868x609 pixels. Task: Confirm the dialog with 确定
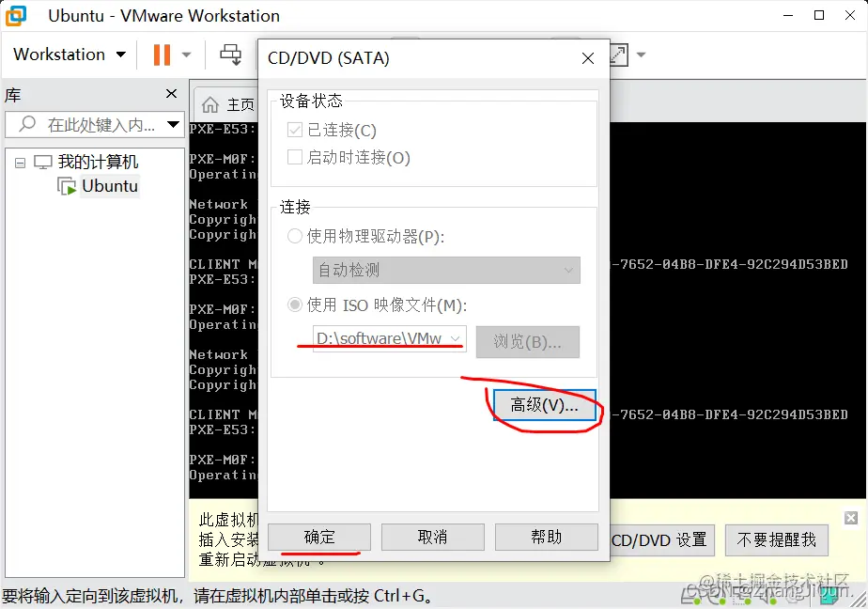(x=319, y=537)
